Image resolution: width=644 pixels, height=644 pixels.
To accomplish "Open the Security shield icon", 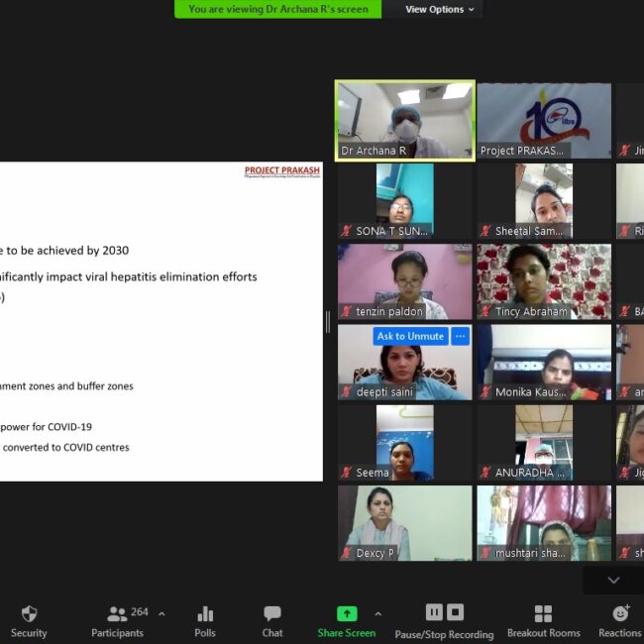I will coord(29,613).
